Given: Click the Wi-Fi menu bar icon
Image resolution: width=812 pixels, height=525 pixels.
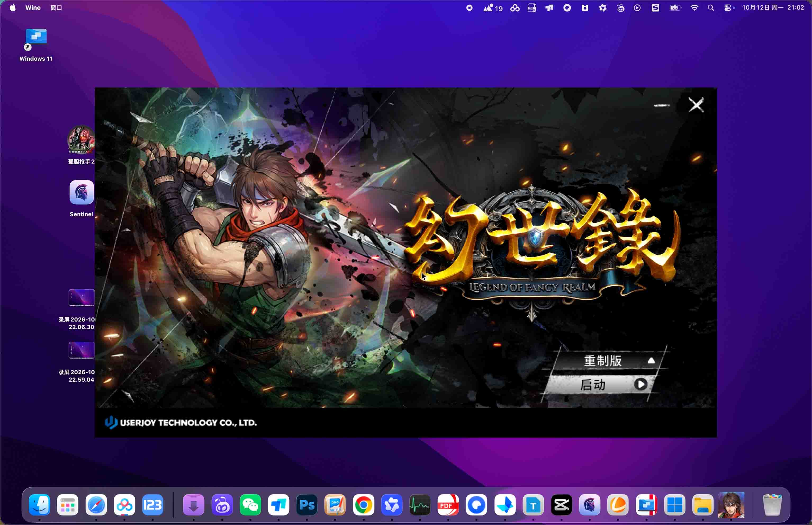Looking at the screenshot, I should click(694, 7).
